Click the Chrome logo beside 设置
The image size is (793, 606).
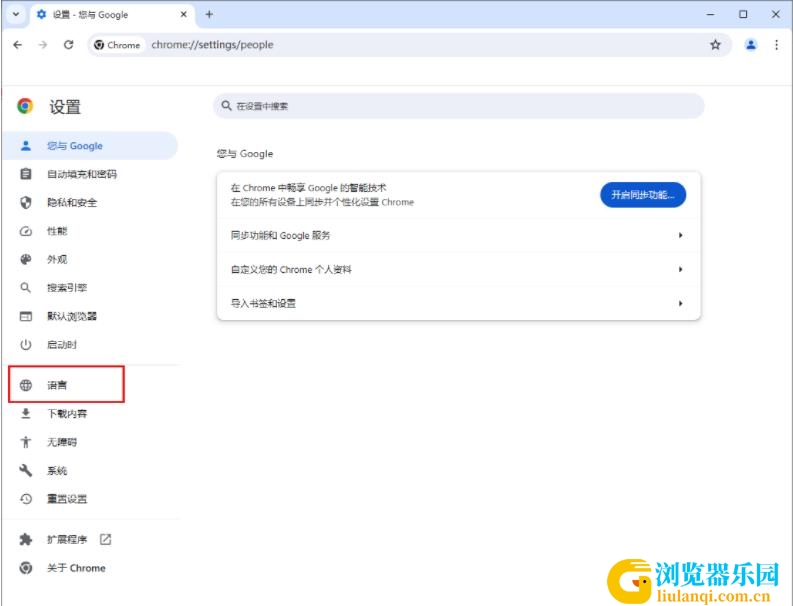[x=25, y=106]
